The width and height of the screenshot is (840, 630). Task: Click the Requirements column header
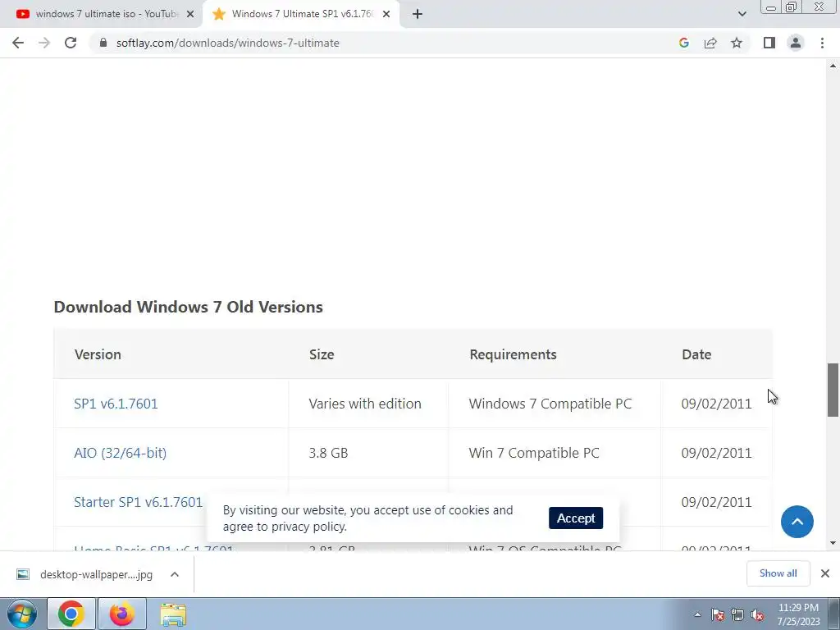(x=513, y=354)
